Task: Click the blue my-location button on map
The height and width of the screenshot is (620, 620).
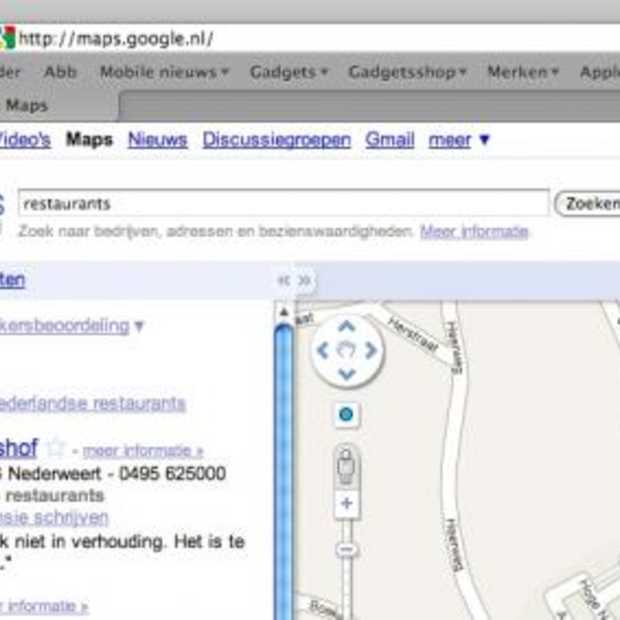Action: pyautogui.click(x=346, y=415)
